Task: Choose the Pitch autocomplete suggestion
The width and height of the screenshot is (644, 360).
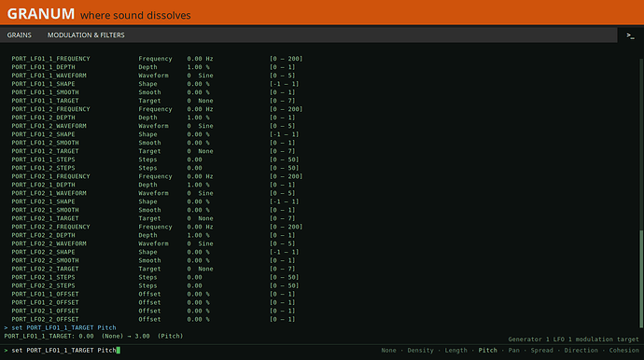Action: [487, 350]
